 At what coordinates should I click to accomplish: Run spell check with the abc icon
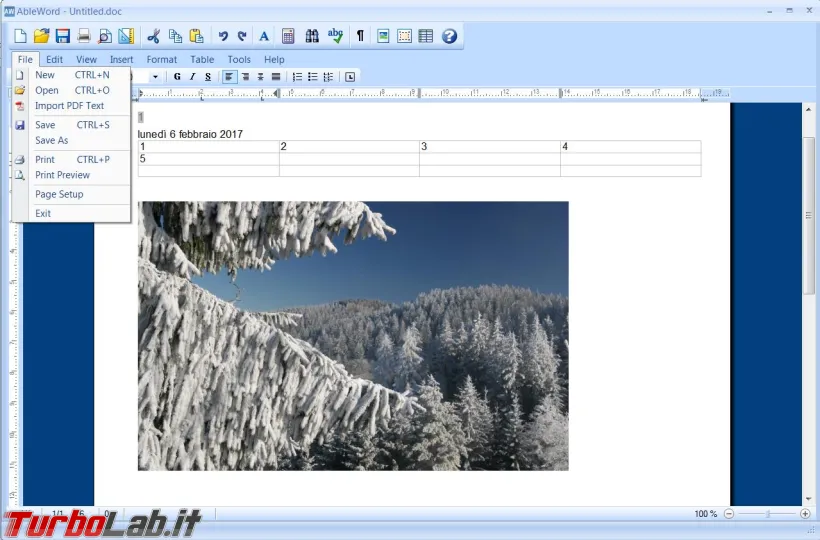coord(335,36)
